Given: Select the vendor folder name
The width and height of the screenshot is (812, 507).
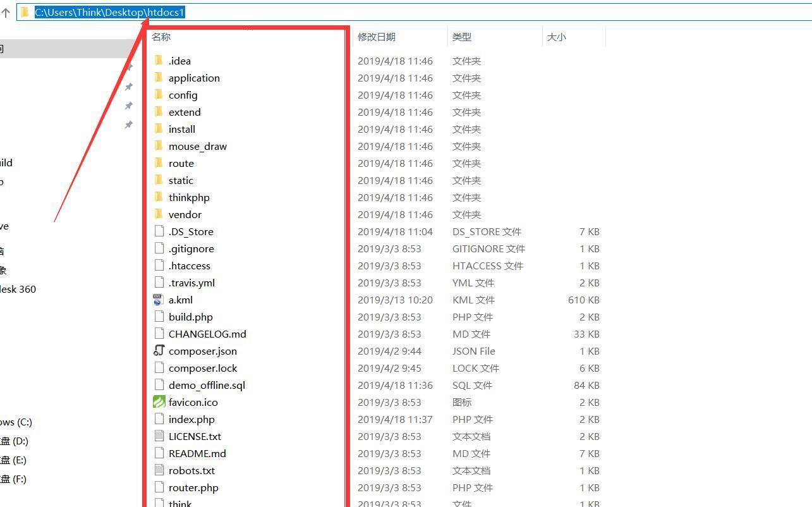Looking at the screenshot, I should (185, 214).
